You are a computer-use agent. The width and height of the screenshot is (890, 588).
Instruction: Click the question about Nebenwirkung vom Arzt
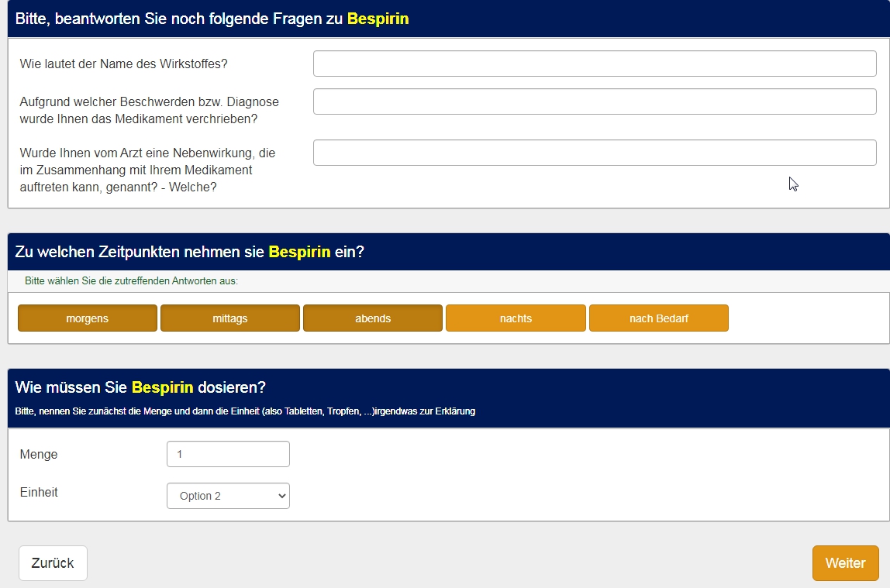147,170
